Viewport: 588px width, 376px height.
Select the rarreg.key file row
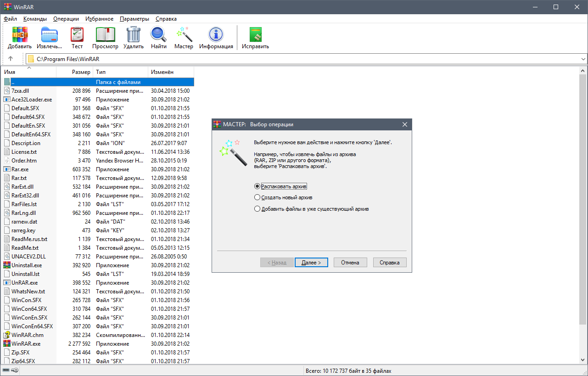click(x=98, y=230)
